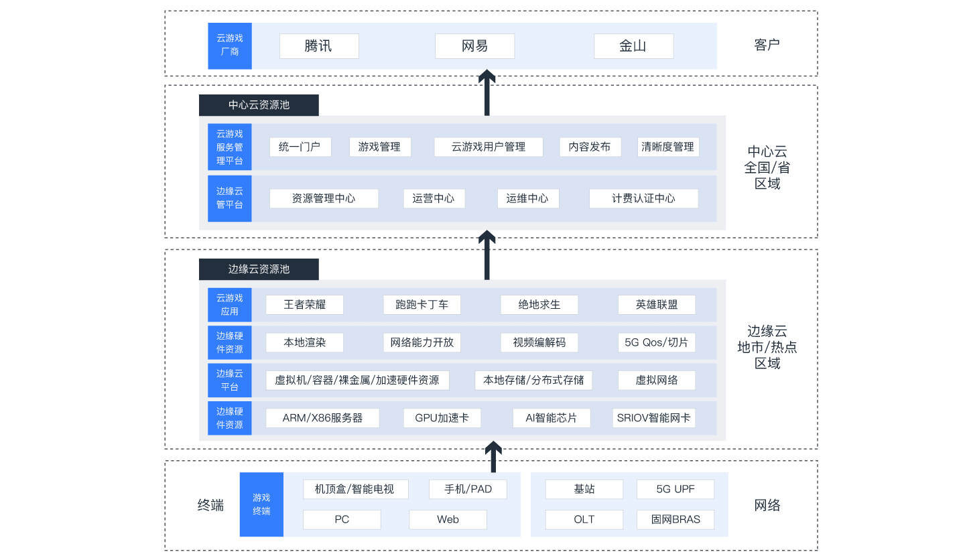Select the 王者荣耀 box
This screenshot has height=560, width=965.
tap(305, 305)
